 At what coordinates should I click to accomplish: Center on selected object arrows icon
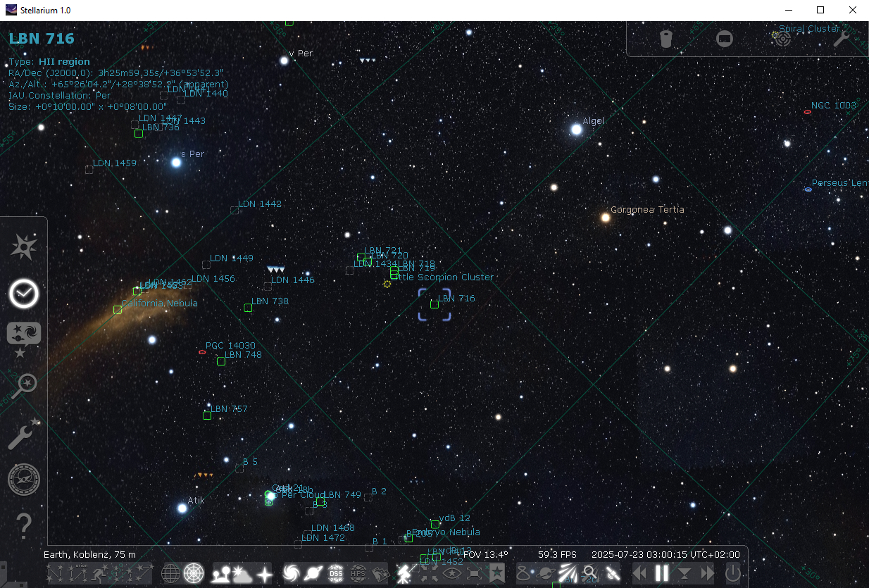[x=429, y=573]
